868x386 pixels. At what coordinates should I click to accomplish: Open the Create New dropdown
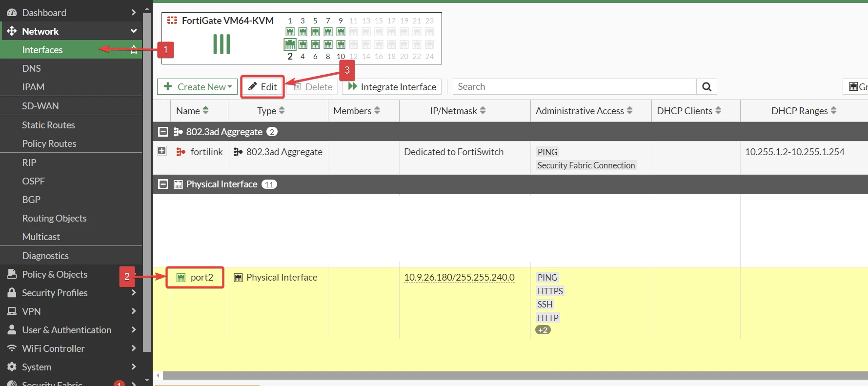[198, 87]
